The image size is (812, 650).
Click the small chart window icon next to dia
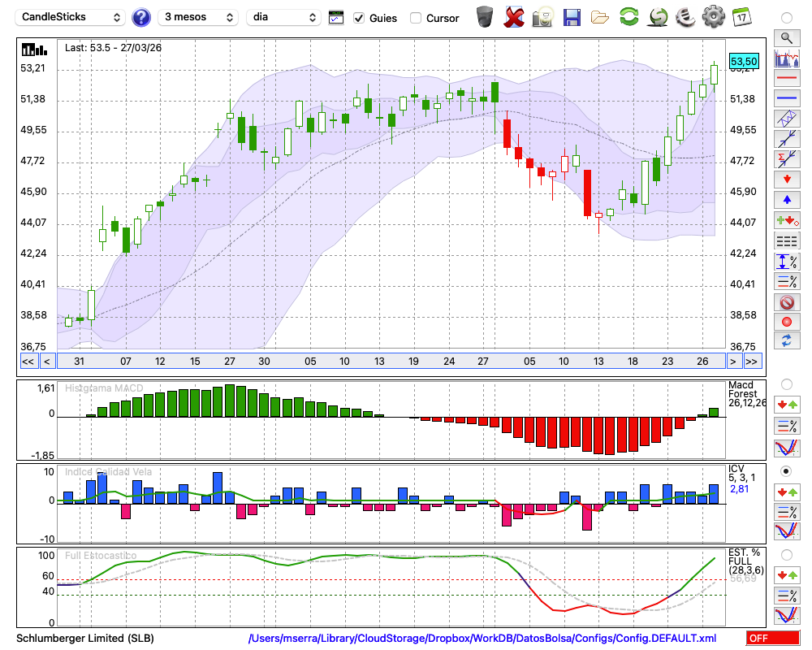click(x=336, y=18)
